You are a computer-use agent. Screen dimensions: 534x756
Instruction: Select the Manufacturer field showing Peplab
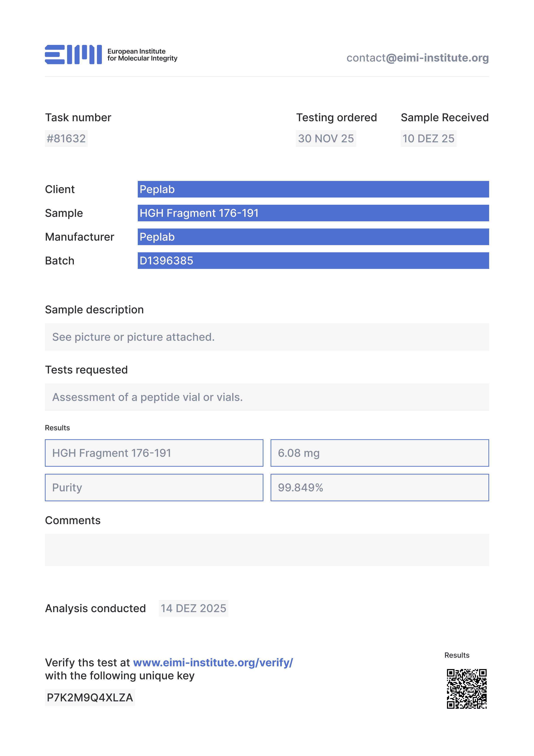313,237
